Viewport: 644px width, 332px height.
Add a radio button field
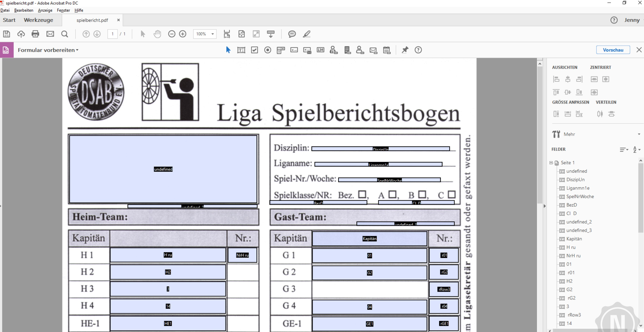click(x=268, y=50)
